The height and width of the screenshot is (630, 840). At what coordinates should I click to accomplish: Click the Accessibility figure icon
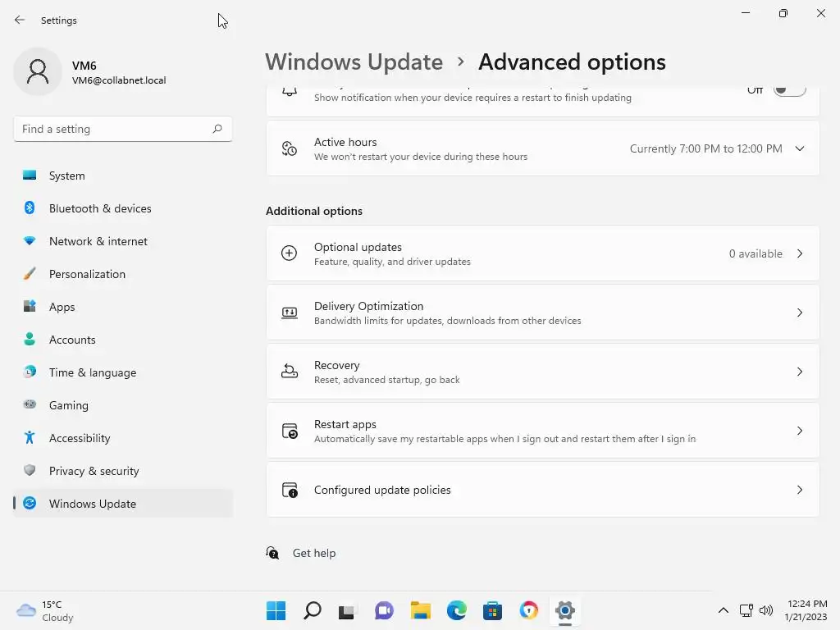(x=30, y=438)
